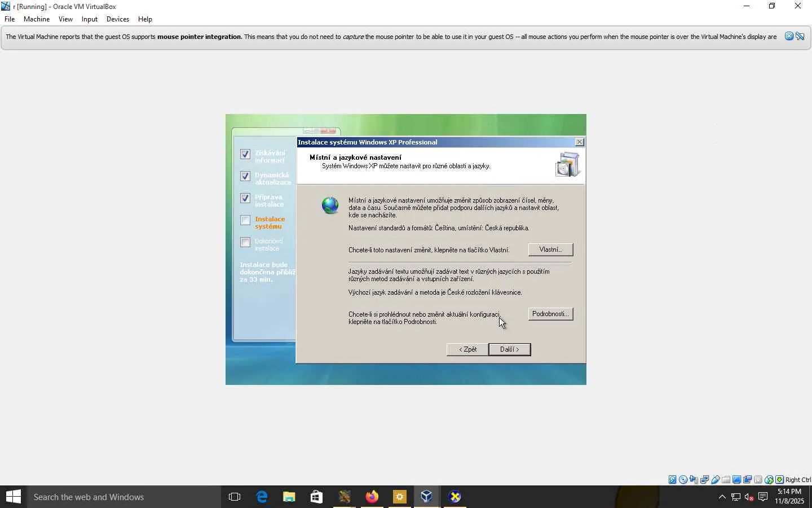812x508 pixels.
Task: Click the network adapter status icon
Action: pyautogui.click(x=704, y=480)
